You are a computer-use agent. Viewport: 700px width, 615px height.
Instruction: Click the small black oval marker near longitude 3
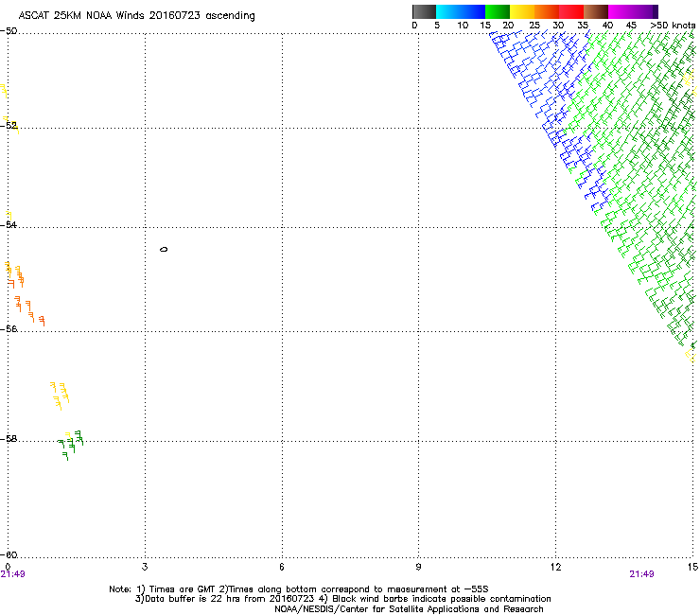point(164,249)
